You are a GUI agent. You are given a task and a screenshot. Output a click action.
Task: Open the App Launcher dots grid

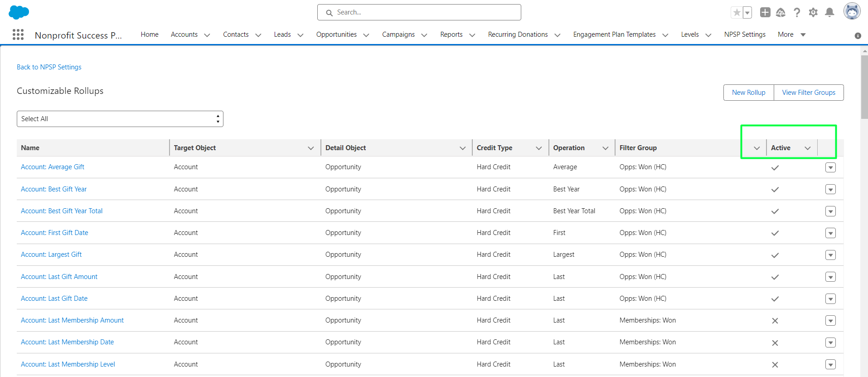click(x=18, y=34)
